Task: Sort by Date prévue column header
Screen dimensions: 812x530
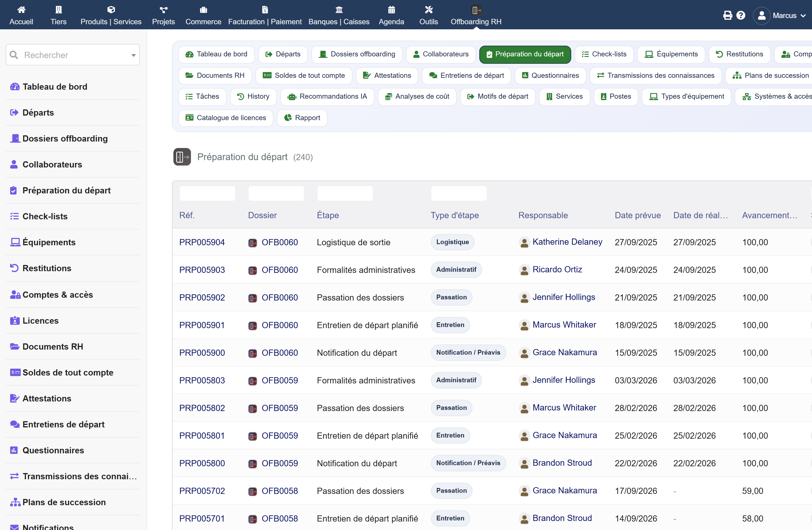Action: [x=638, y=215]
